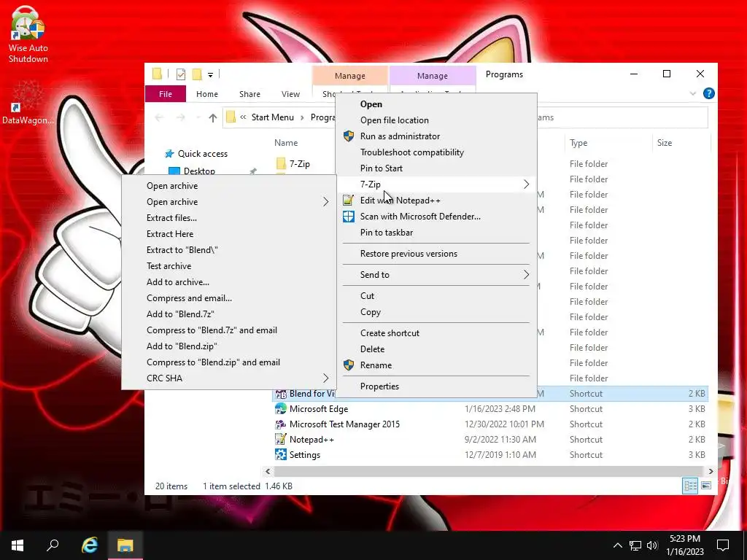Switch to the Share ribbon tab
The height and width of the screenshot is (560, 747).
[x=249, y=94]
